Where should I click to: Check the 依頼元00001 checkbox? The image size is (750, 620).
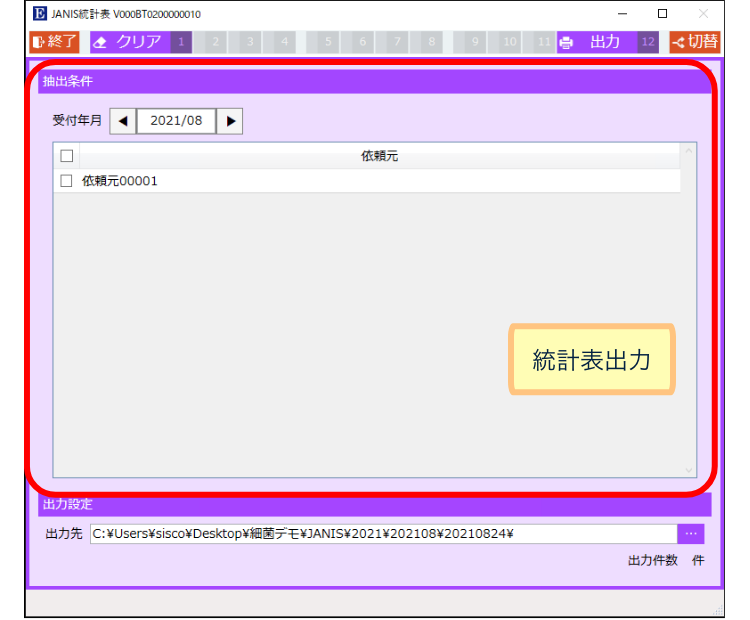point(67,181)
